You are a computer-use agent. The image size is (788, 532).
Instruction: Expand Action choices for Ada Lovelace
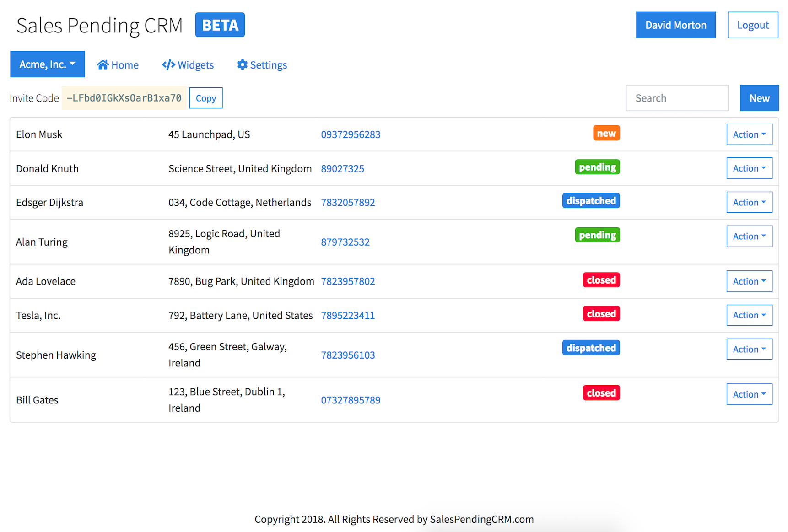[749, 281]
